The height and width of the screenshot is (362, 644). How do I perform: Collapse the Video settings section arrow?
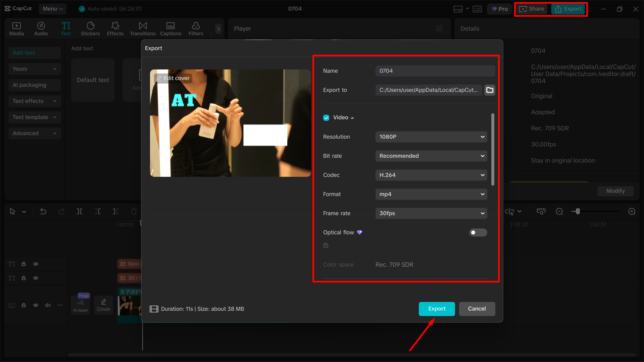coord(352,118)
